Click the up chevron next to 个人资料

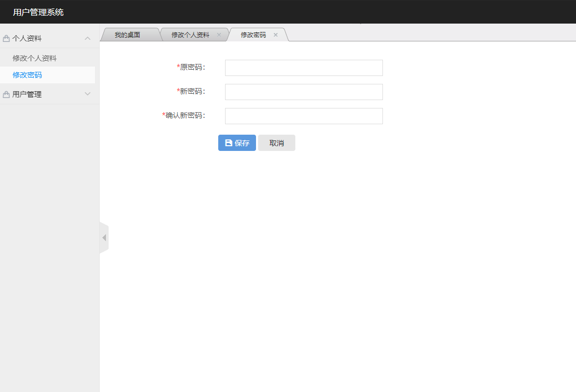click(x=88, y=38)
